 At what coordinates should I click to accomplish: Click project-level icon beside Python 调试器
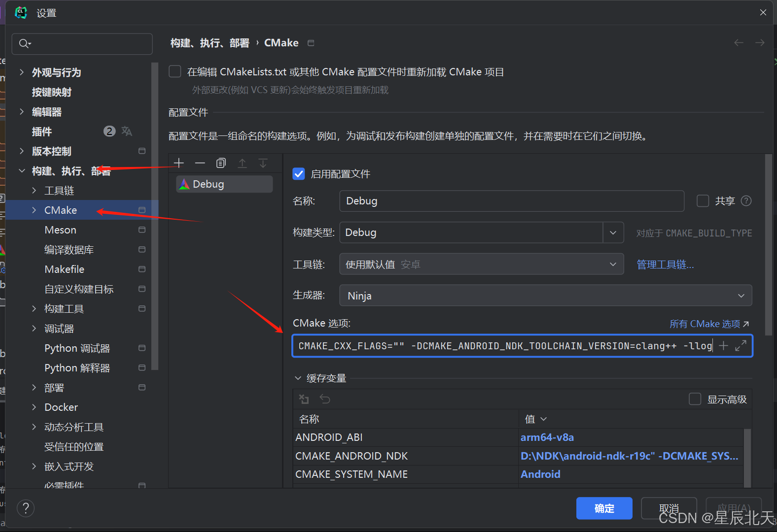coord(142,348)
